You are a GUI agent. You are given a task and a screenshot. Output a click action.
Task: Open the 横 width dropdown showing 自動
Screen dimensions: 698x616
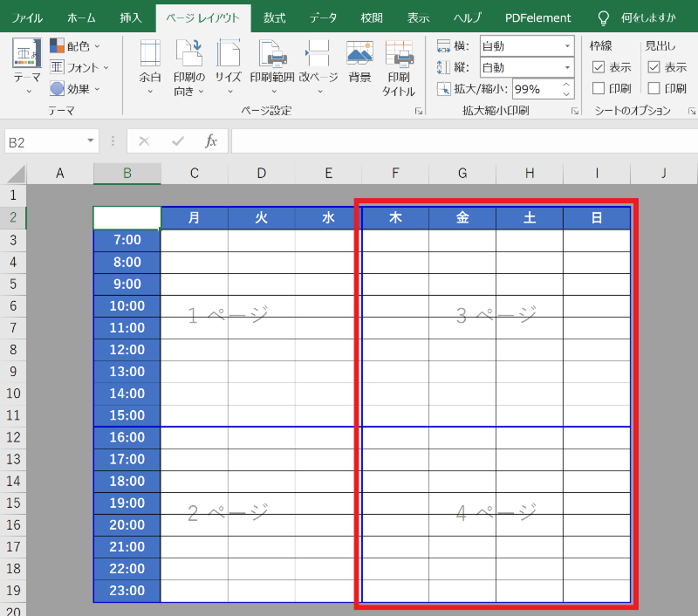(568, 44)
